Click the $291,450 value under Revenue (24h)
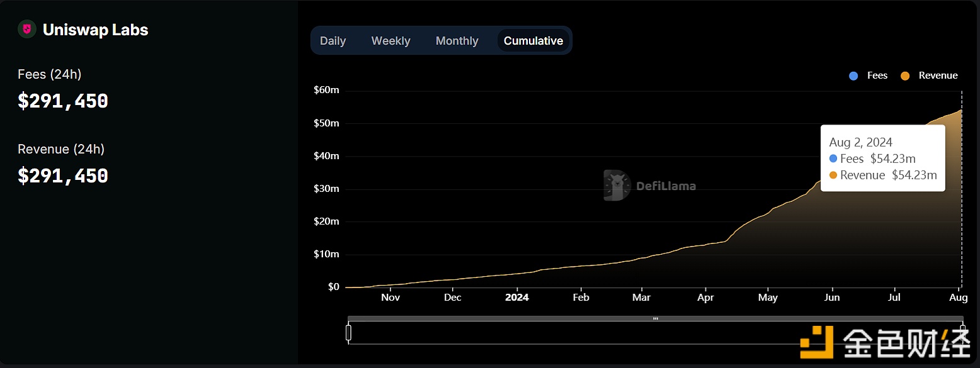 (x=63, y=176)
